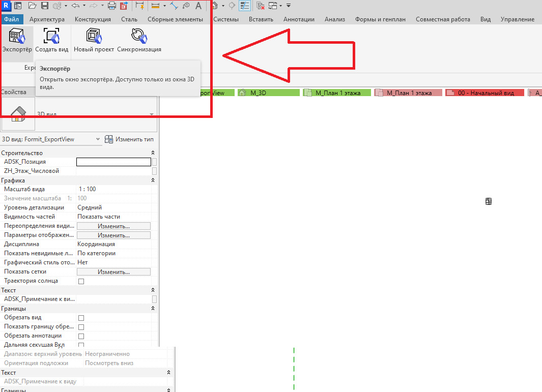
Task: Toggle the Обрезать вид checkbox
Action: coord(81,318)
